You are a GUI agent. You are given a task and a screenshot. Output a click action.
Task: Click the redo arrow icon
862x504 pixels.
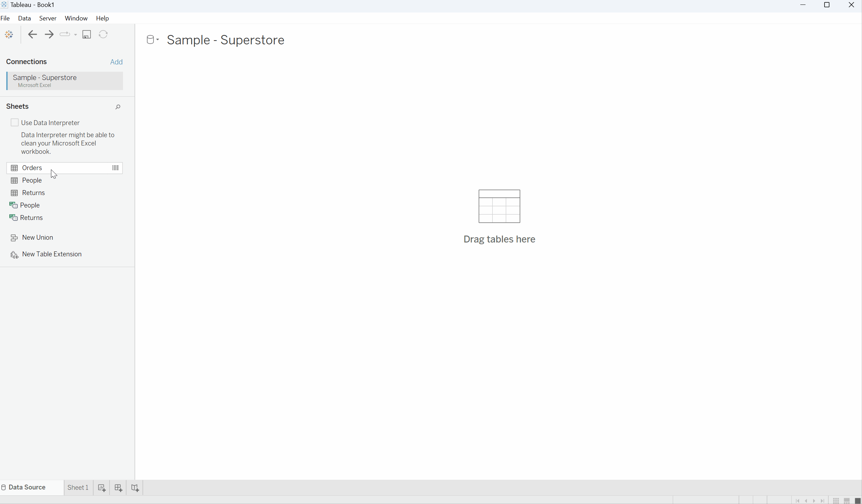(x=49, y=34)
